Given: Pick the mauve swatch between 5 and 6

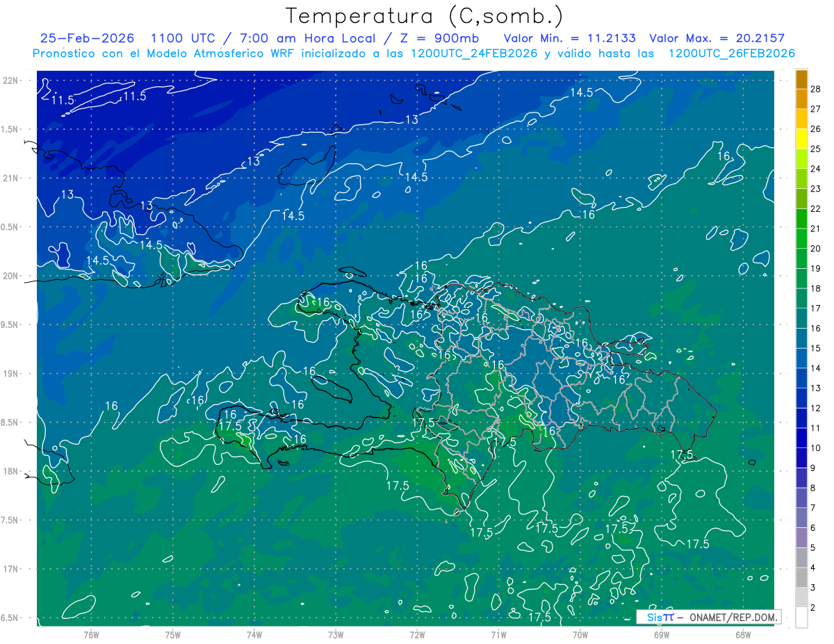Looking at the screenshot, I should 801,538.
